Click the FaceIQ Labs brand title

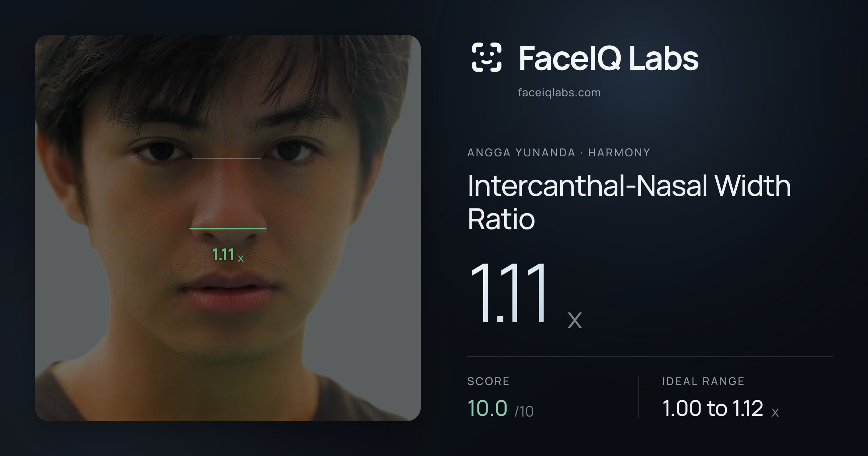click(608, 58)
